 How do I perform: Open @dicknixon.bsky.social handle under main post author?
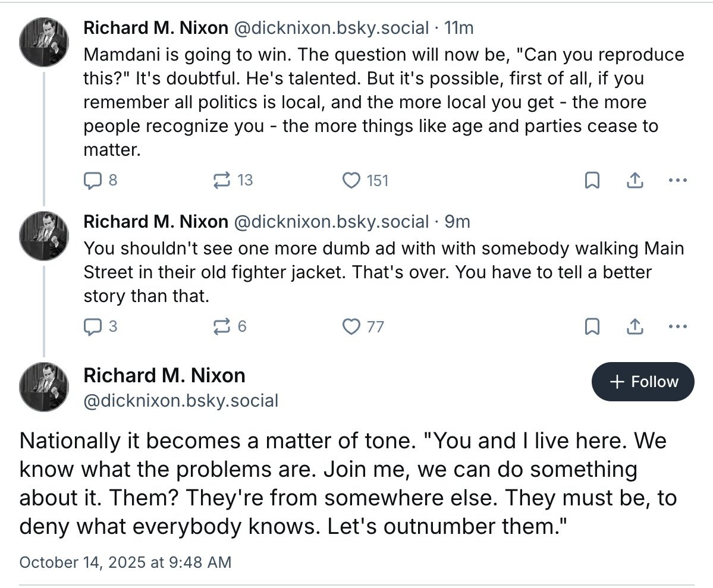(181, 401)
